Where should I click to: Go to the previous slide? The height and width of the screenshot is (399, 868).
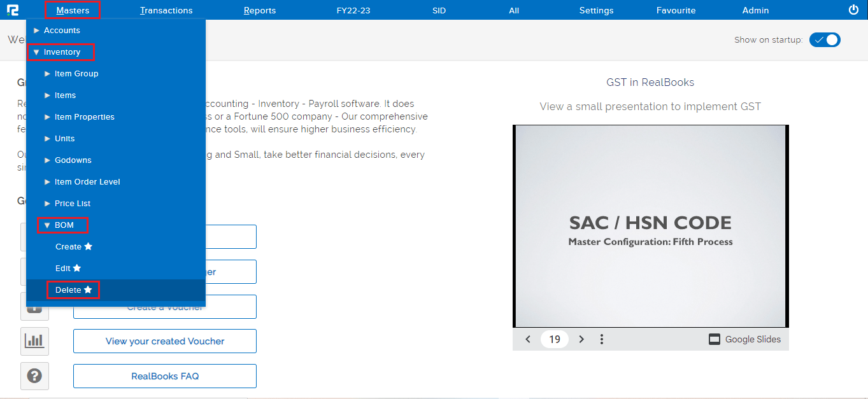[528, 339]
